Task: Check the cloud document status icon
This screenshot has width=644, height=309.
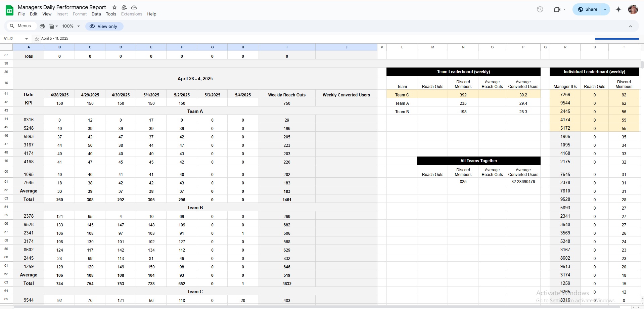Action: click(x=134, y=7)
